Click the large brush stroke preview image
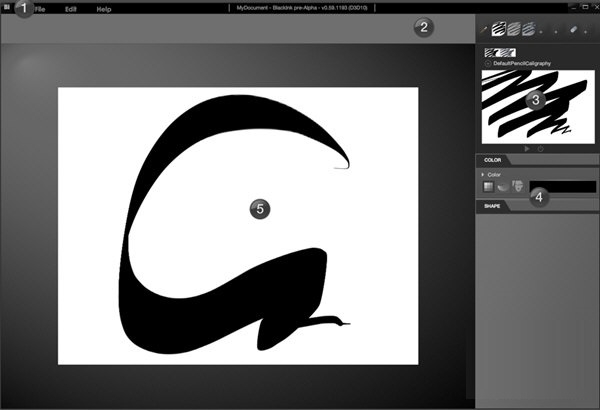Screen dimensions: 600x410 click(538, 105)
